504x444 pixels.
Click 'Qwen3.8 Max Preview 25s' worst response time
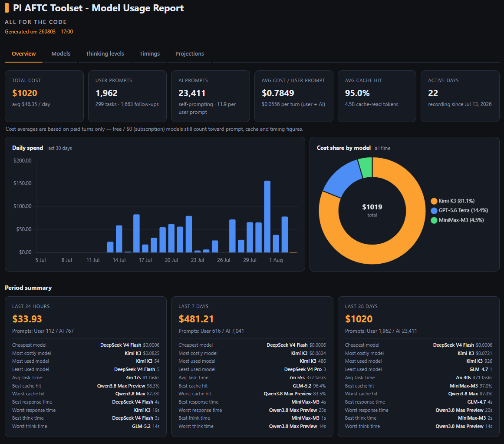tap(297, 410)
